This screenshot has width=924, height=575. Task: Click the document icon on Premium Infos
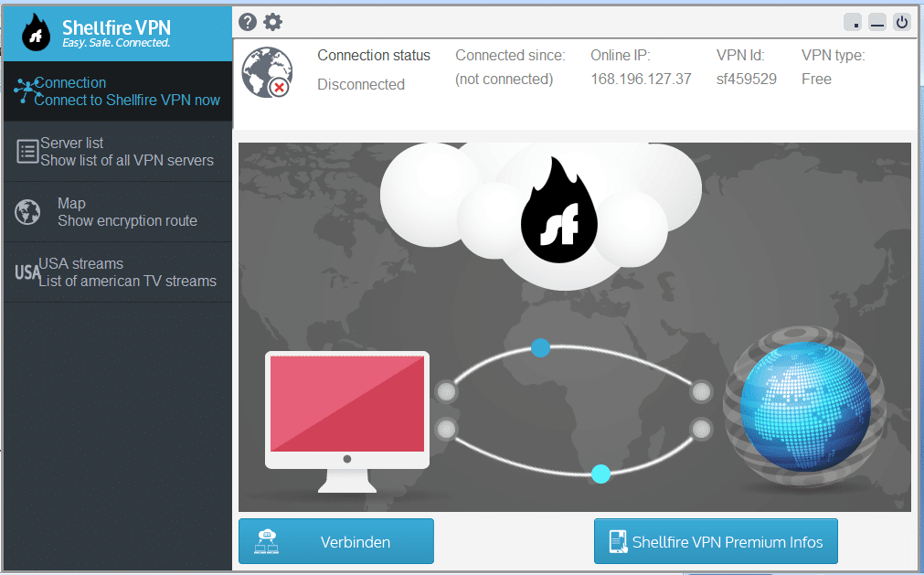pyautogui.click(x=618, y=541)
